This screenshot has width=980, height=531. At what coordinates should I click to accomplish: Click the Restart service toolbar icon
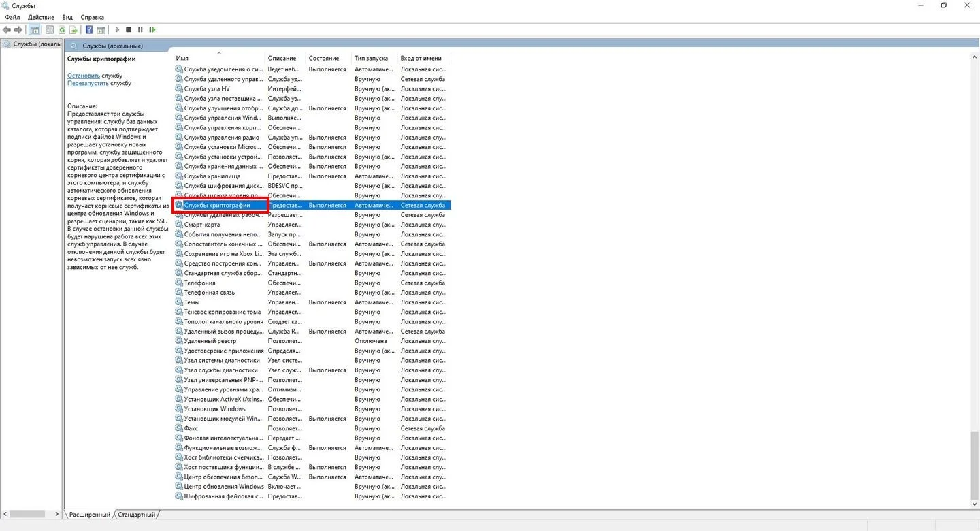(152, 30)
